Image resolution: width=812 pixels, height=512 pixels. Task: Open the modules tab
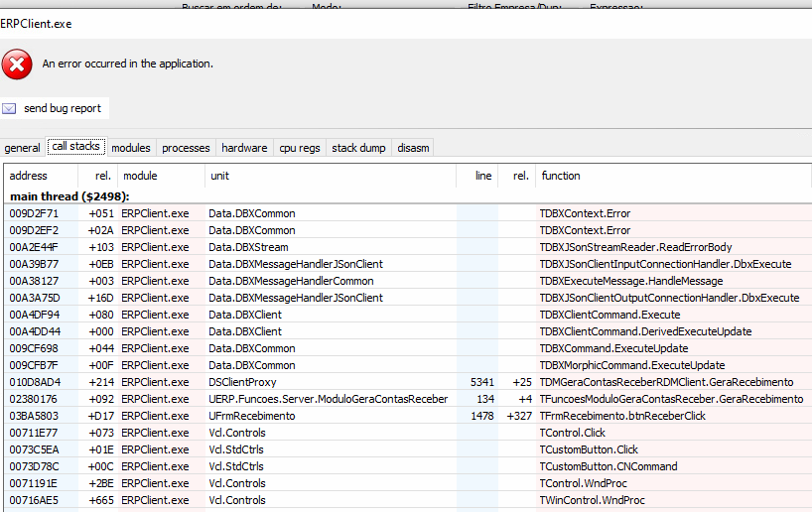click(x=131, y=148)
